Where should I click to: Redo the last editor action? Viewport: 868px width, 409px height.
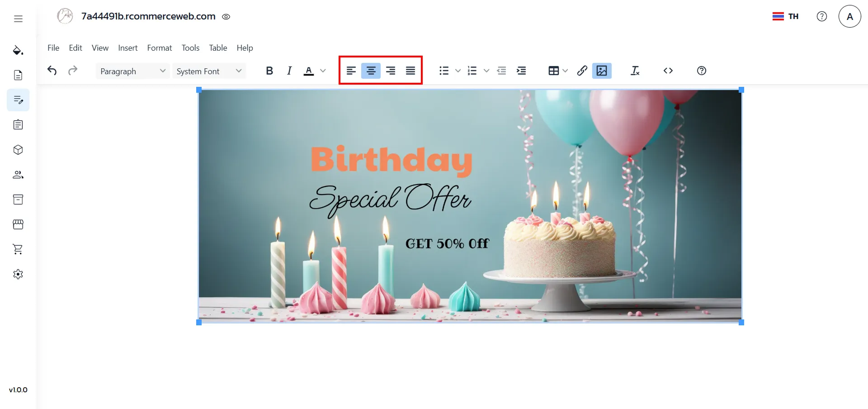(x=73, y=71)
